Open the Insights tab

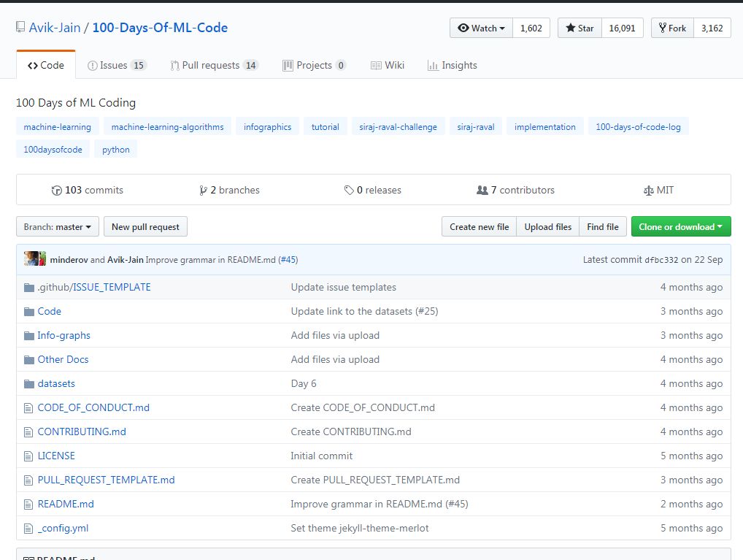[452, 65]
